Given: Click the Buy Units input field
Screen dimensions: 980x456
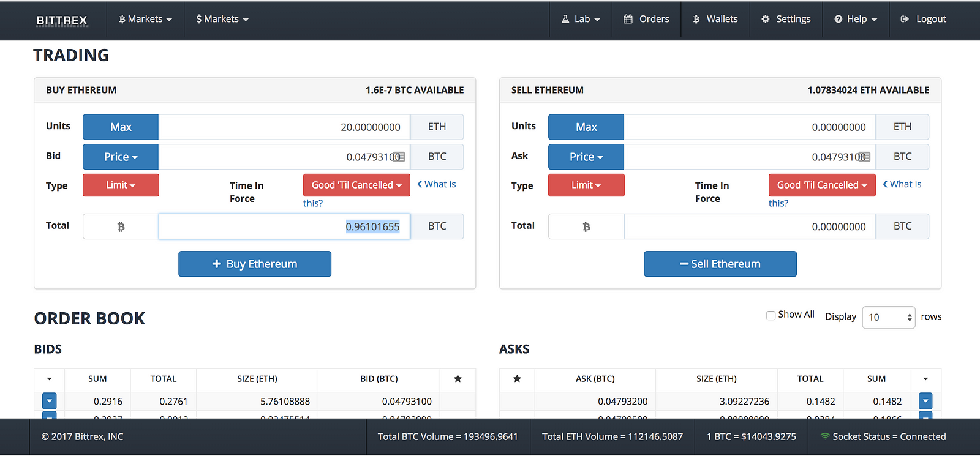Looking at the screenshot, I should coord(284,127).
